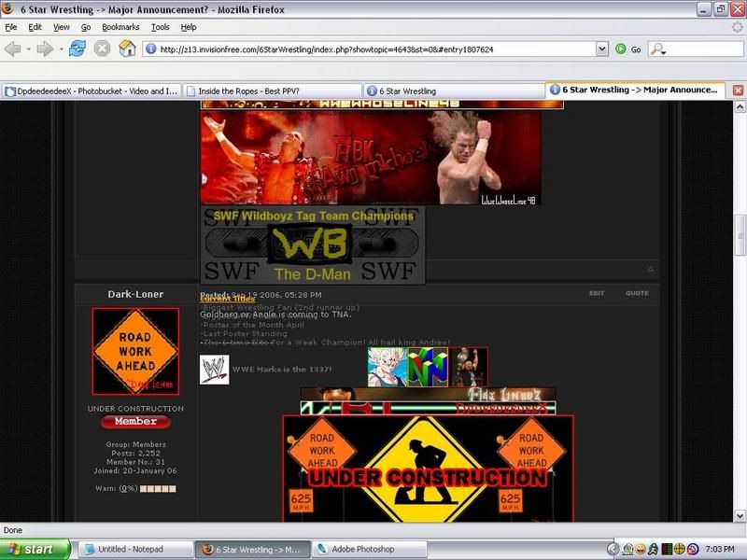
Task: Switch to the Photobucket tab
Action: [91, 91]
